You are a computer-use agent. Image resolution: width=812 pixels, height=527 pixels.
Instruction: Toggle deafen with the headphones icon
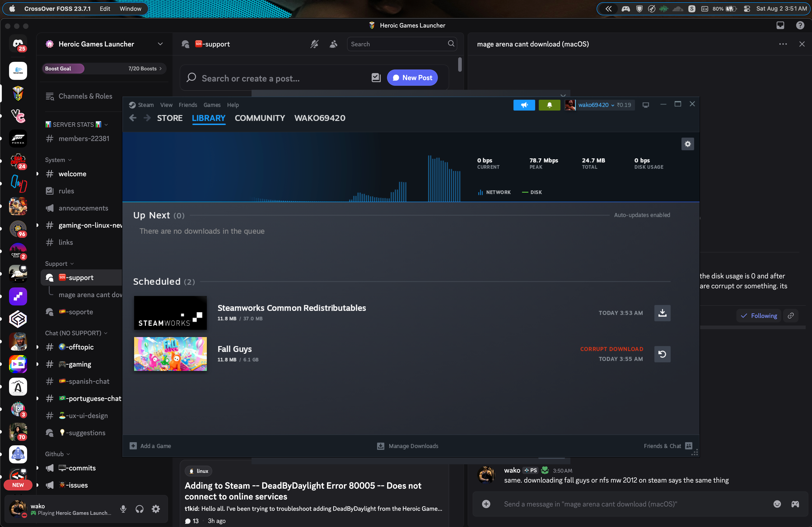pos(140,509)
